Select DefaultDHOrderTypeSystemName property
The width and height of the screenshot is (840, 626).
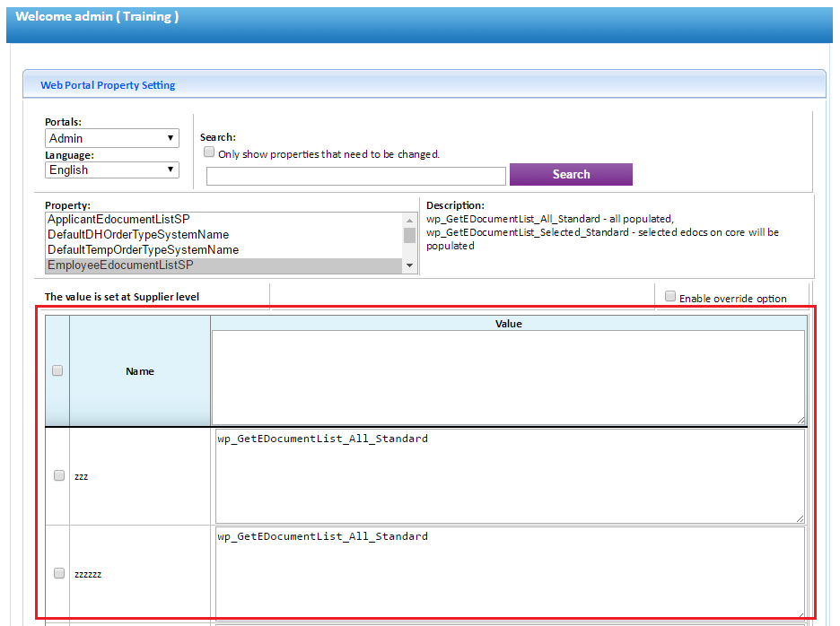224,235
